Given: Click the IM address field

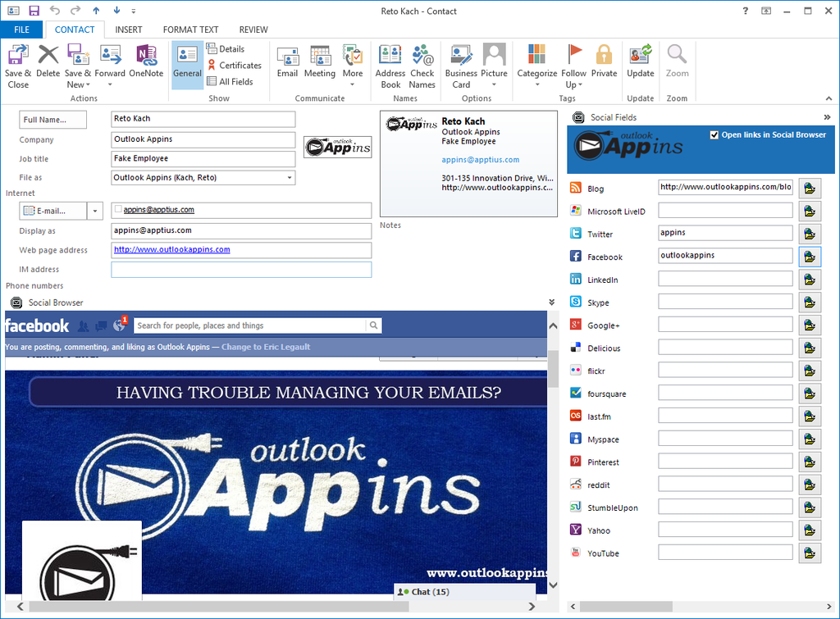Looking at the screenshot, I should click(x=241, y=270).
